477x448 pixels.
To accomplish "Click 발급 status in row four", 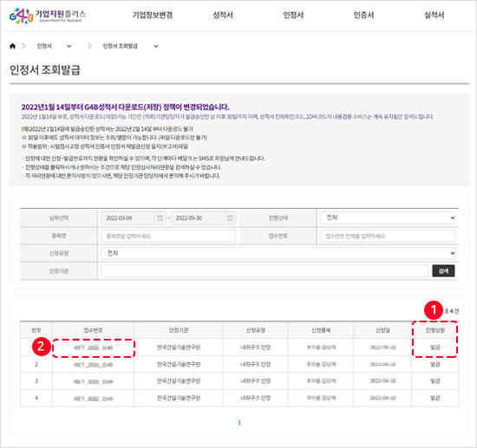I will 435,398.
